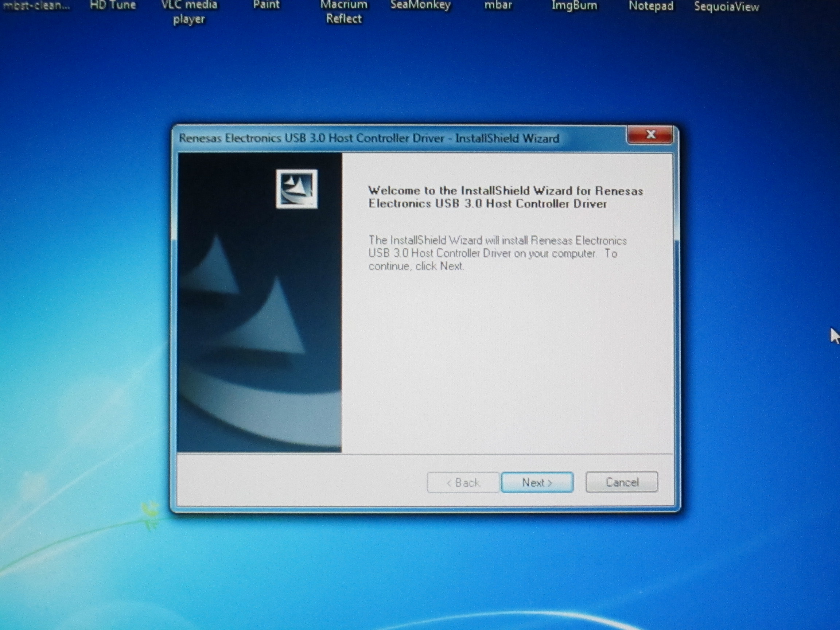Select the mbst-clean desktop shortcut label

point(36,5)
